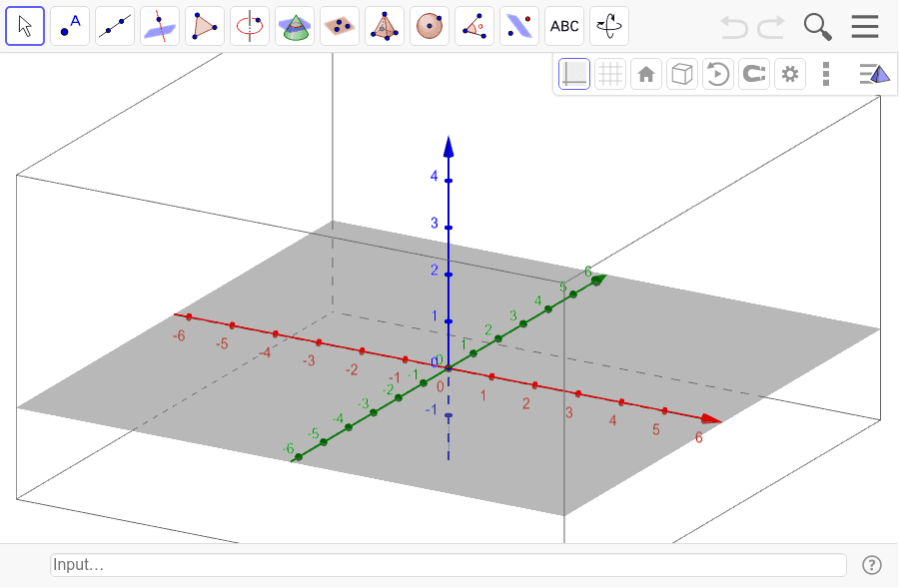Focus the Input field
The width and height of the screenshot is (899, 588).
pos(449,565)
